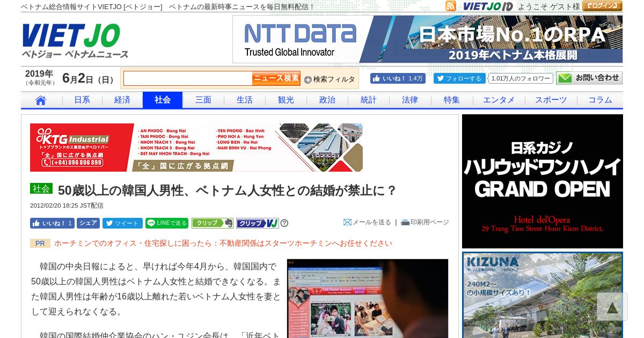Open the 特集 tab
This screenshot has height=338, width=644.
(x=452, y=100)
